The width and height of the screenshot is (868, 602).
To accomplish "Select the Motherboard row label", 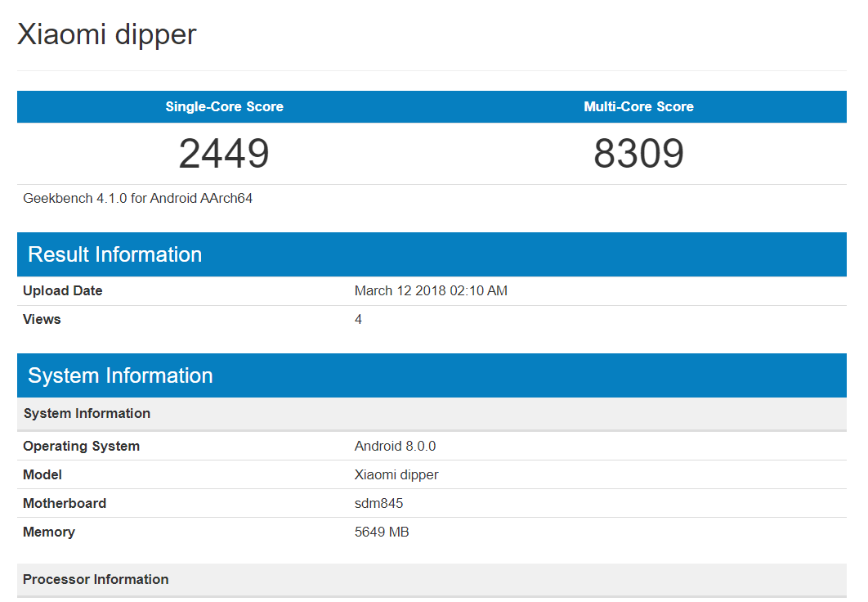I will tap(65, 503).
